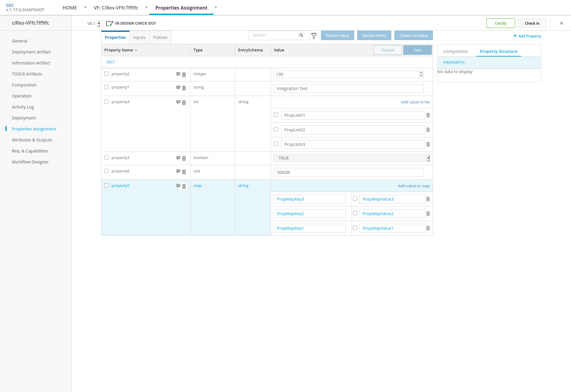
Task: Delete property6 with trash icon
Action: [184, 172]
